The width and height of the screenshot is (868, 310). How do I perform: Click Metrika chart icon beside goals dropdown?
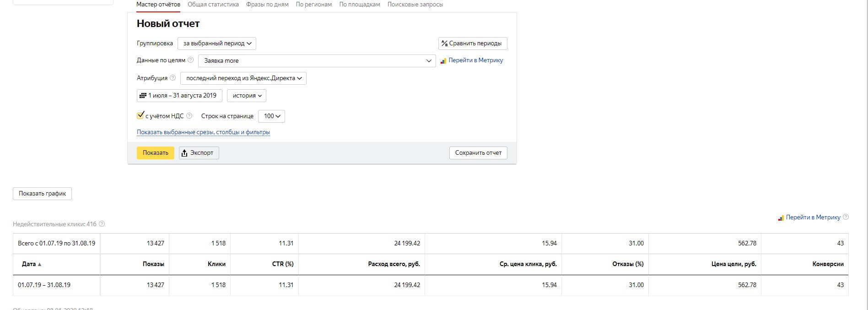pyautogui.click(x=443, y=60)
